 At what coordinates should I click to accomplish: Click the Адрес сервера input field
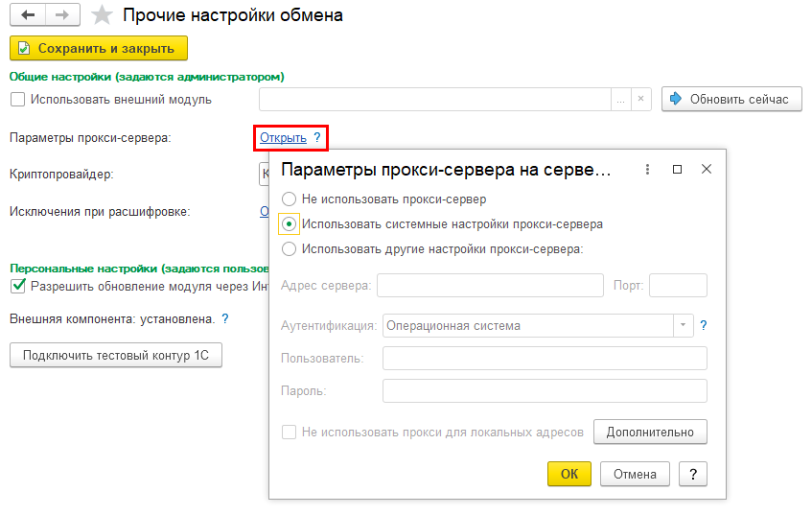coord(490,286)
